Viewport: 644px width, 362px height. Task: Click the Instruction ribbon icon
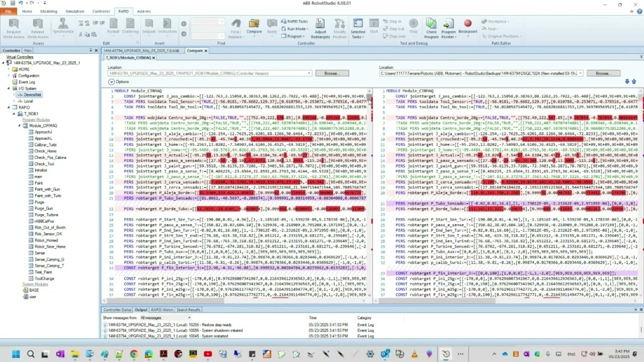click(x=167, y=23)
